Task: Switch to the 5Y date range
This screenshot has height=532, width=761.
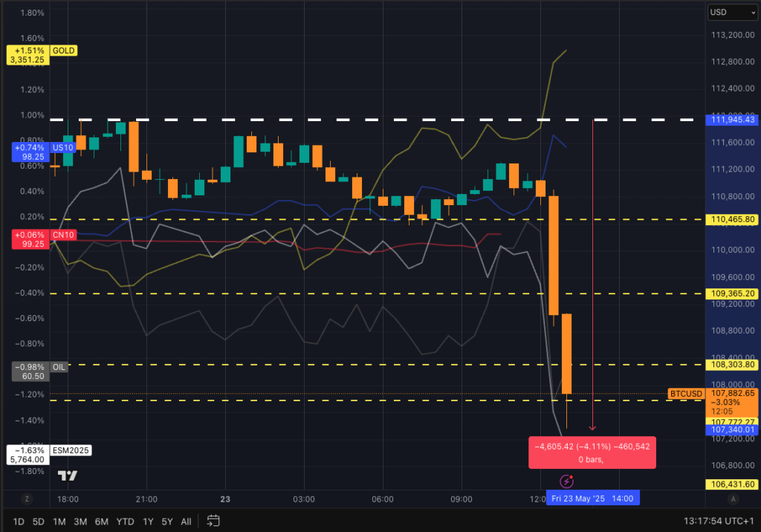Action: pos(167,522)
